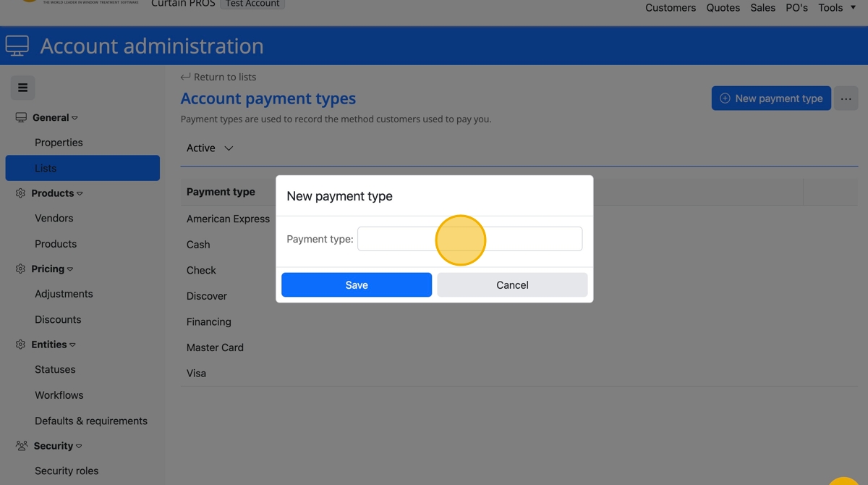Click the monitor icon next to General
This screenshot has width=868, height=485.
tap(21, 117)
